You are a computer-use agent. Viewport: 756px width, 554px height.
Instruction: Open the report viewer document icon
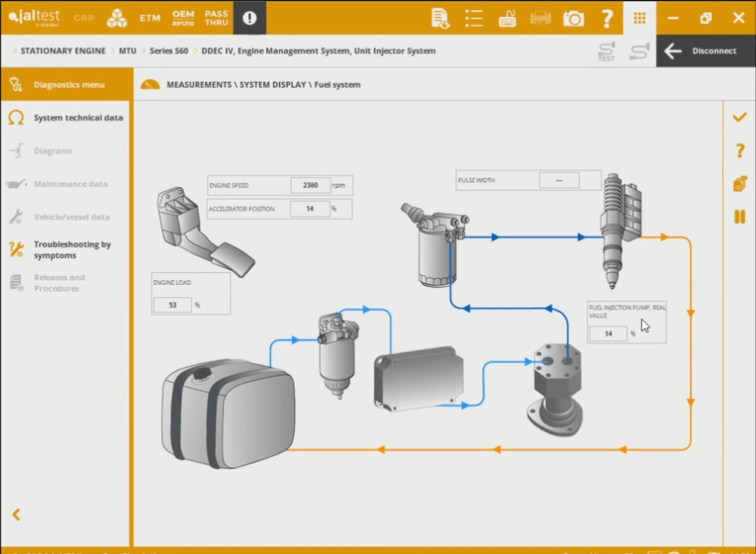click(x=441, y=17)
